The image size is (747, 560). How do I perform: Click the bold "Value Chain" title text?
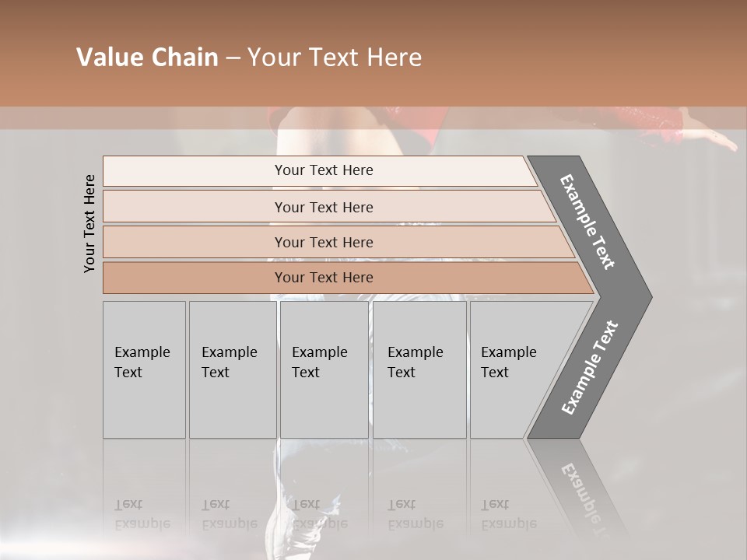coord(147,58)
